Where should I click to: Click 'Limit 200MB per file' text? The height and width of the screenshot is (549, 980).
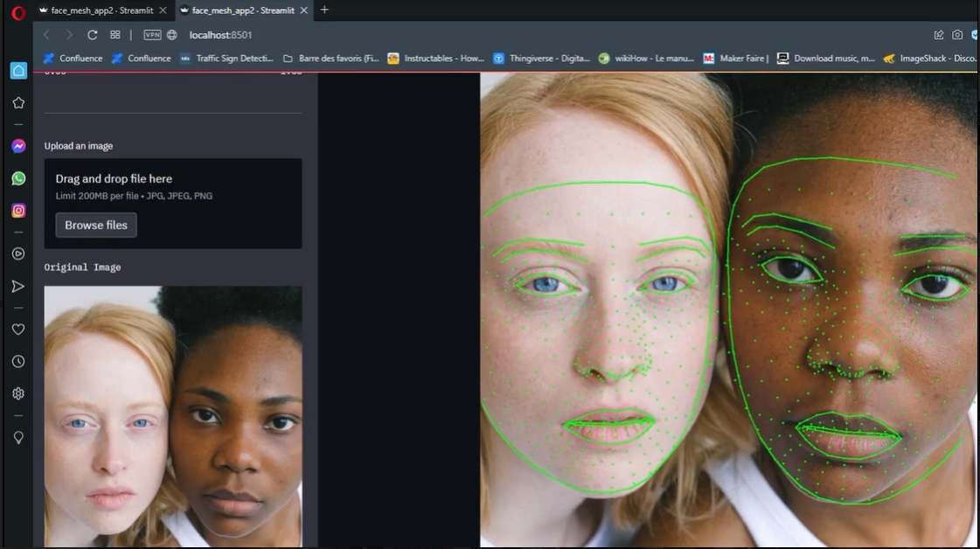coord(98,196)
